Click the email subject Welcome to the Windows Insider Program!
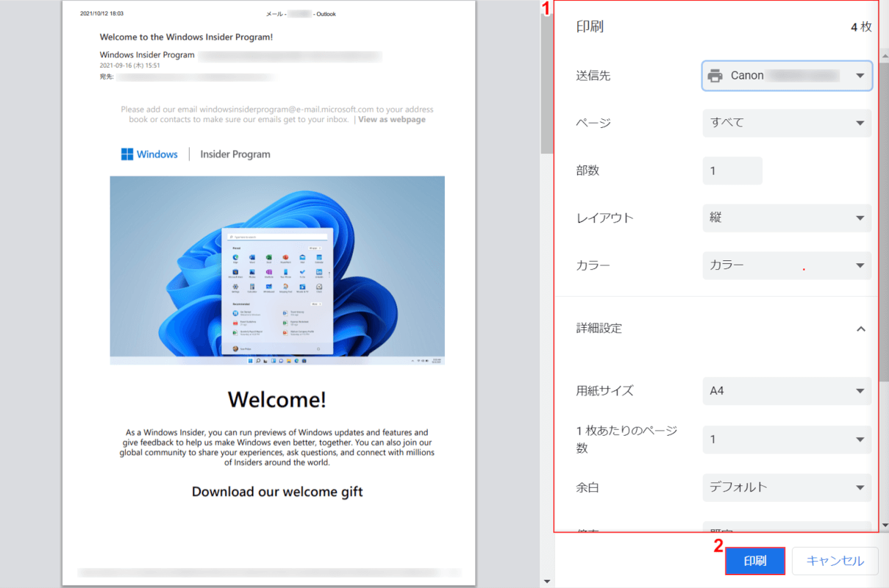This screenshot has width=889, height=588. pyautogui.click(x=186, y=37)
